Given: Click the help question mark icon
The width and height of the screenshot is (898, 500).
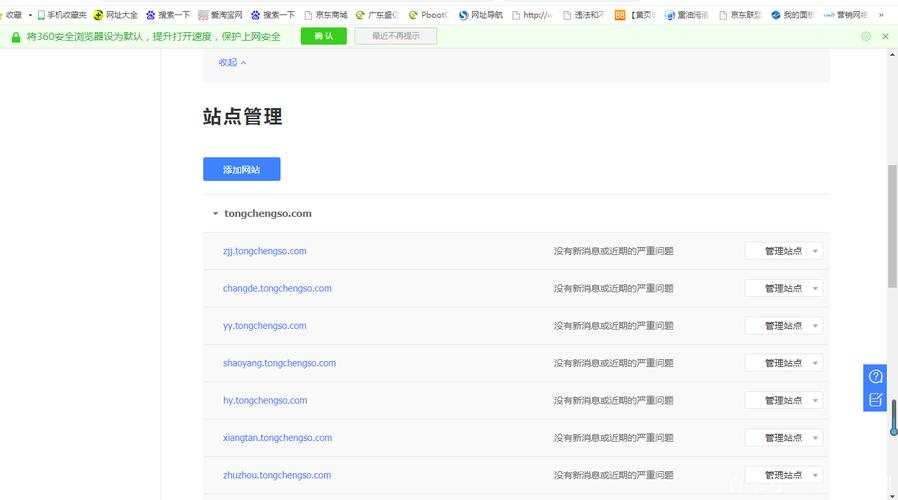Looking at the screenshot, I should [875, 377].
